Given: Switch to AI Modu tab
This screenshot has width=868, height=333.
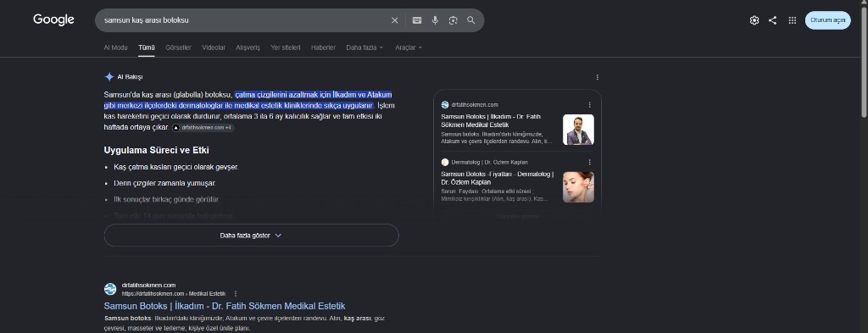Looking at the screenshot, I should point(115,47).
